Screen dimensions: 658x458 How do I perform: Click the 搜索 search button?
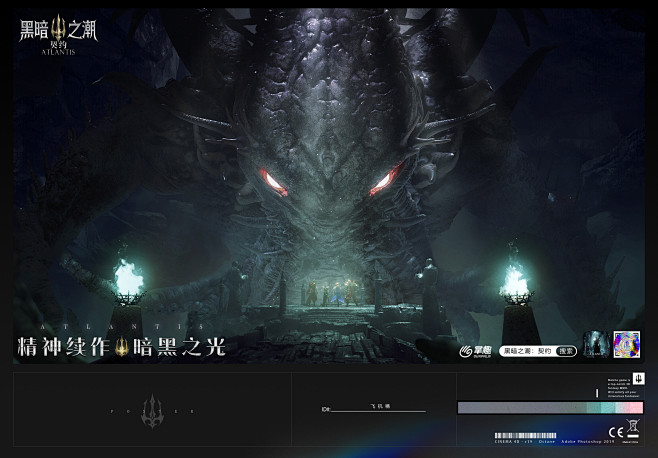tap(566, 351)
